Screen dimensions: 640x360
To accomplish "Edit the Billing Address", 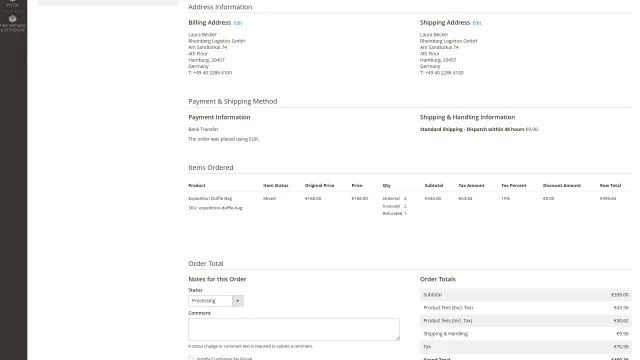I will coord(238,23).
